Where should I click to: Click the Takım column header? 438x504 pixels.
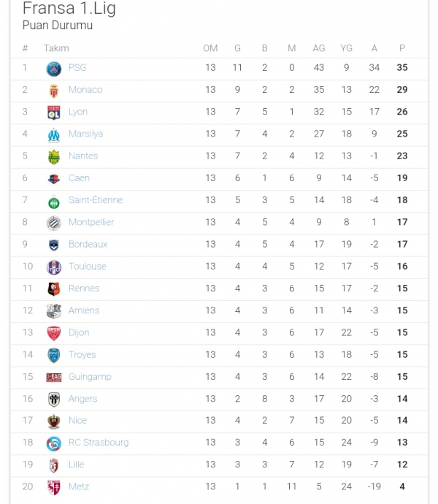point(56,48)
